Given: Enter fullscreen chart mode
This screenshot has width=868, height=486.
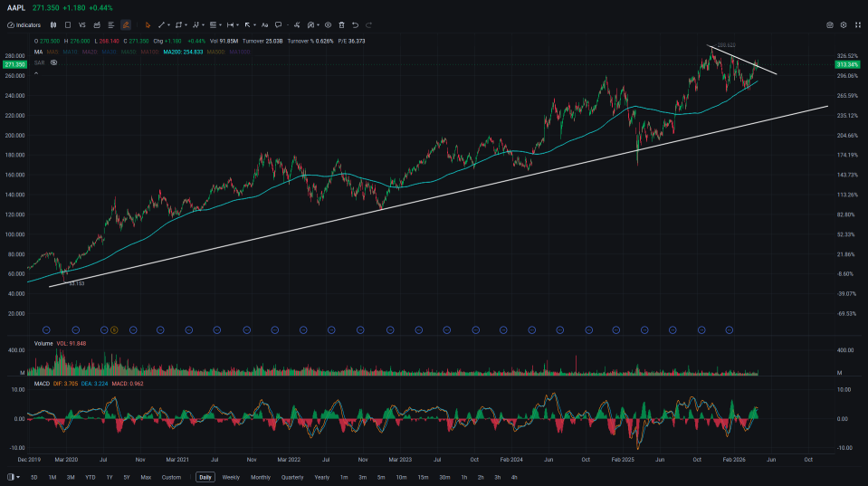Looking at the screenshot, I should pyautogui.click(x=857, y=25).
